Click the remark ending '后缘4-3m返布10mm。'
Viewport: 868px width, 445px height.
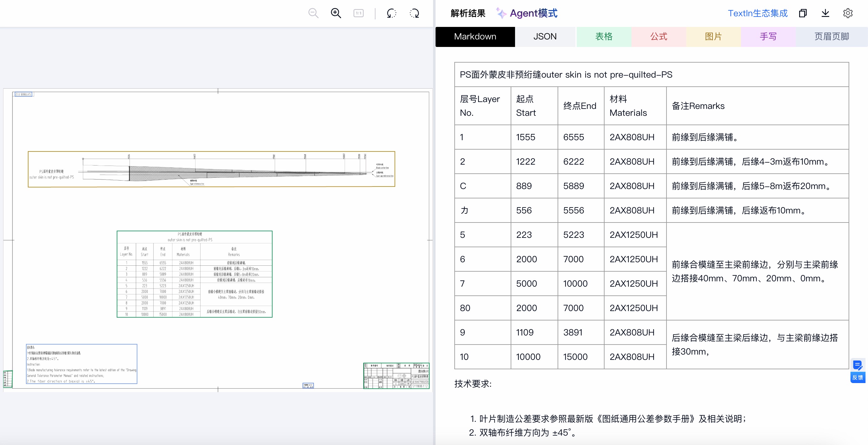tap(751, 162)
